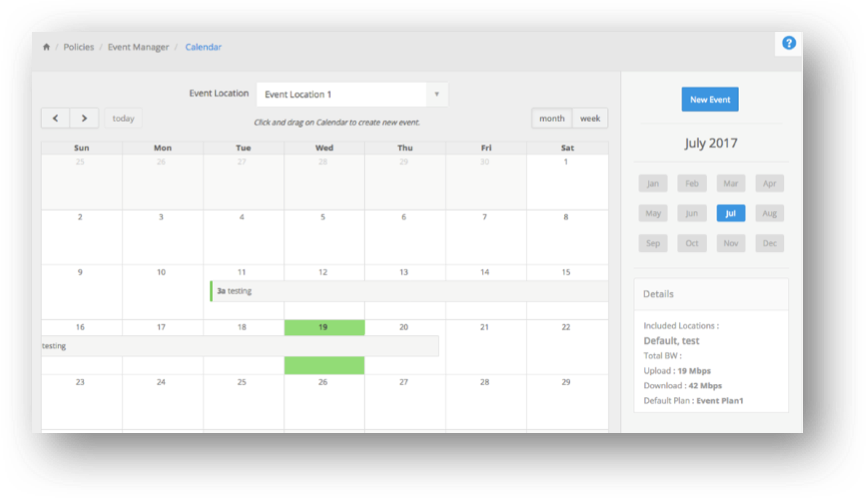Go to next month with right arrow
Image resolution: width=868 pixels, height=498 pixels.
[84, 118]
